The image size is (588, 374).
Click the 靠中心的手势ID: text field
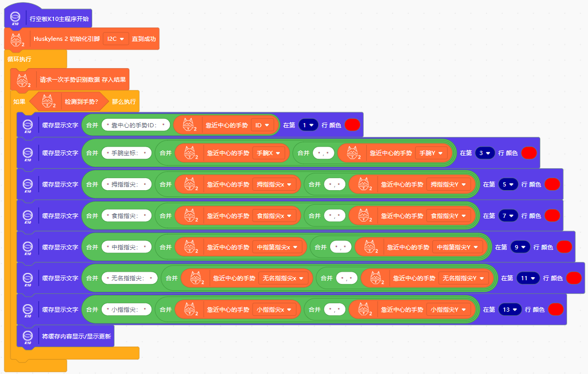pyautogui.click(x=136, y=125)
